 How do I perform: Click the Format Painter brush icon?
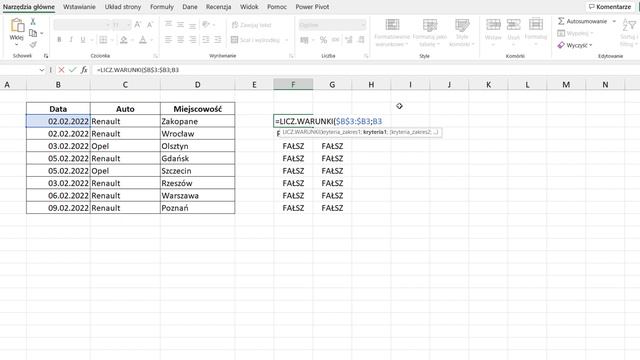point(33,44)
